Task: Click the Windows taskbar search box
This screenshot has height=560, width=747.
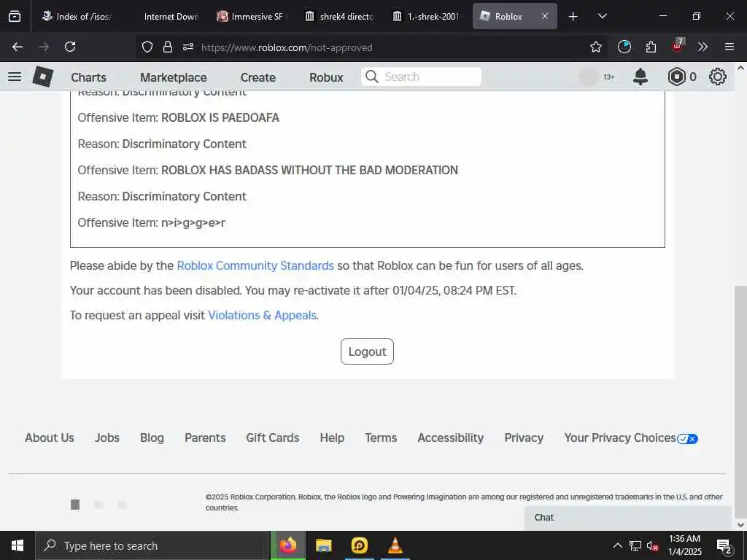Action: [152, 545]
